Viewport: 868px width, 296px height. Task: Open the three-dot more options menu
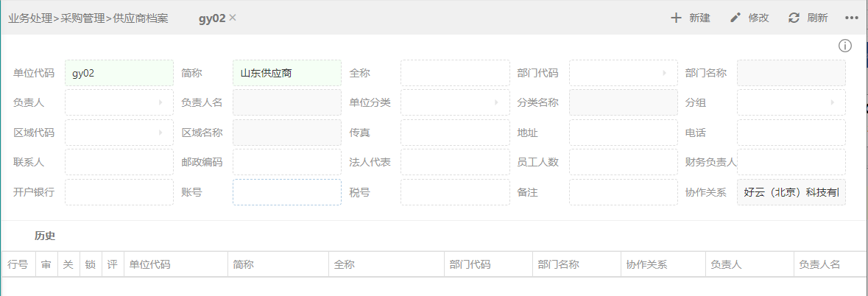coord(851,18)
